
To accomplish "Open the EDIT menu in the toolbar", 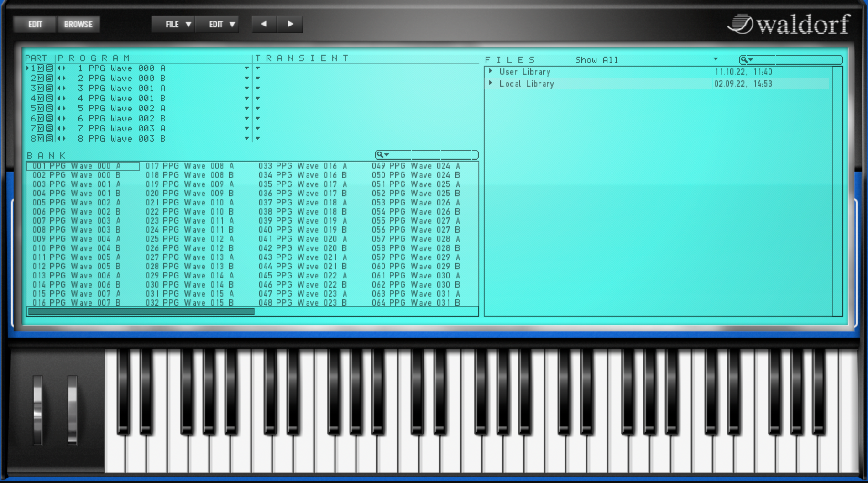I will click(x=218, y=24).
